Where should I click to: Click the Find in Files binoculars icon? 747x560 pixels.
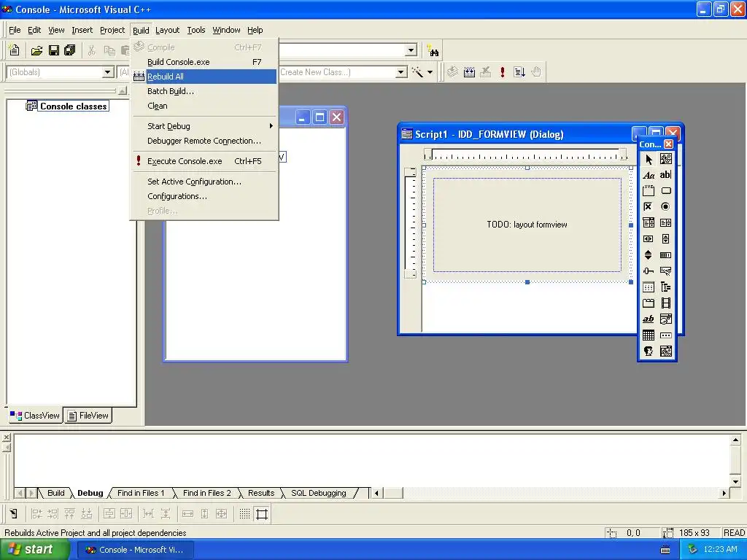pyautogui.click(x=433, y=50)
